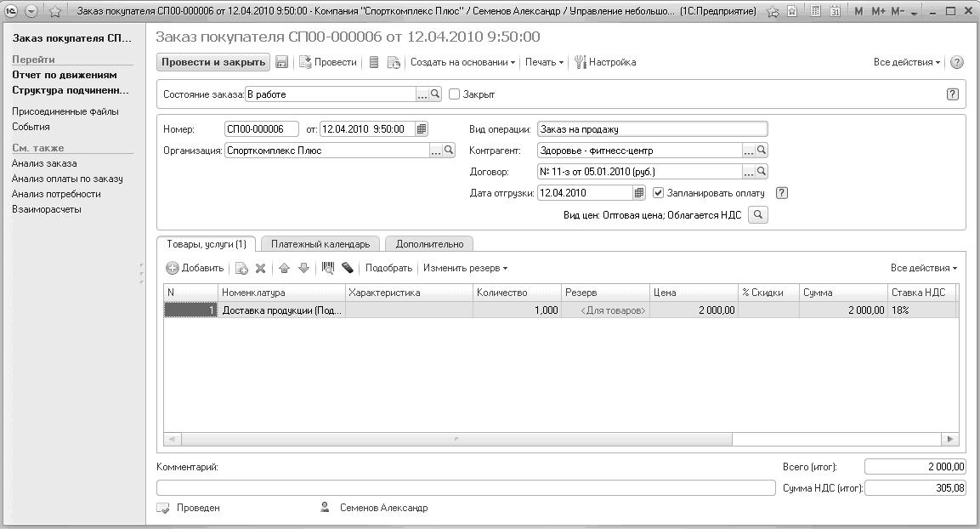Click the save (diskette) icon in document toolbar
This screenshot has width=980, height=529.
282,62
